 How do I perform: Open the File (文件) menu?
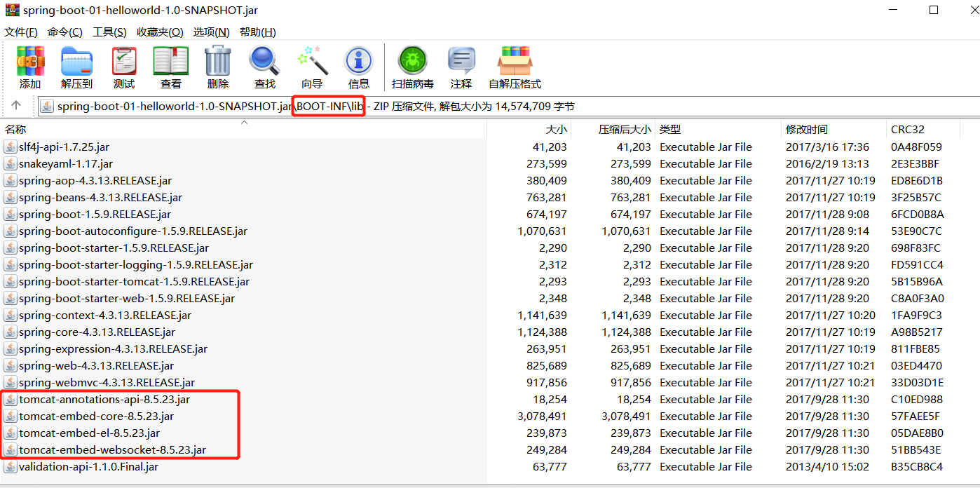pyautogui.click(x=21, y=32)
